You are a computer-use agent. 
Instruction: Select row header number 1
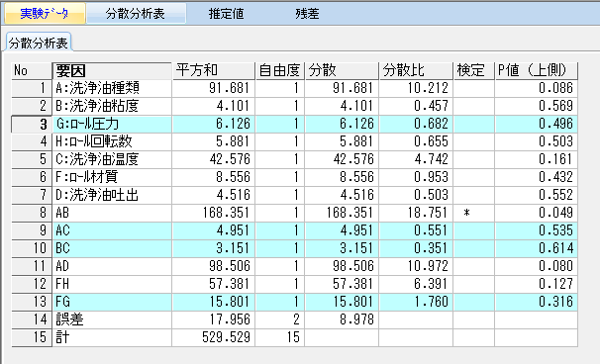[32, 88]
